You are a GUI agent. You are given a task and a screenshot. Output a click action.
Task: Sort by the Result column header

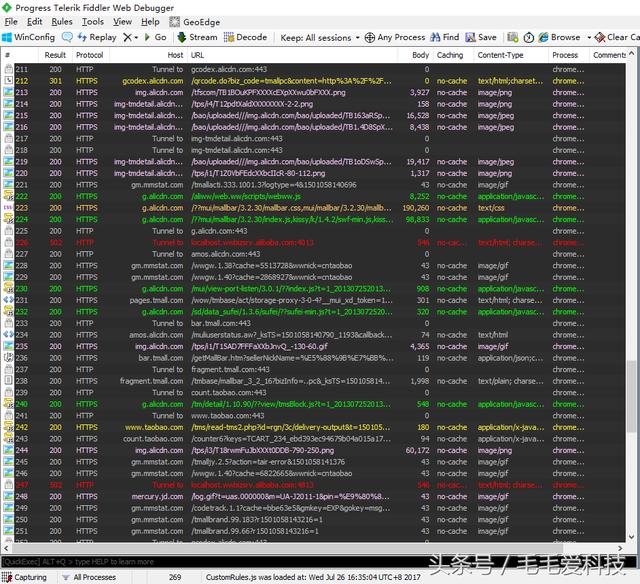pyautogui.click(x=55, y=55)
